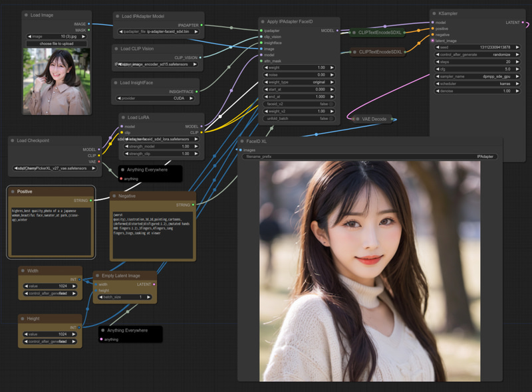Collapse the Load Checkpoint node
Image resolution: width=532 pixels, height=392 pixels.
pyautogui.click(x=12, y=141)
